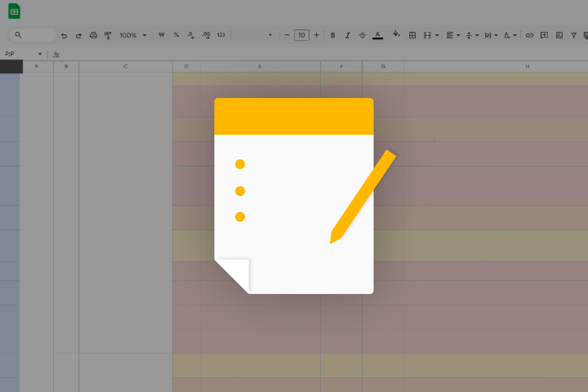Screen dimensions: 588x392
Task: Redo the last undone action
Action: tap(78, 36)
